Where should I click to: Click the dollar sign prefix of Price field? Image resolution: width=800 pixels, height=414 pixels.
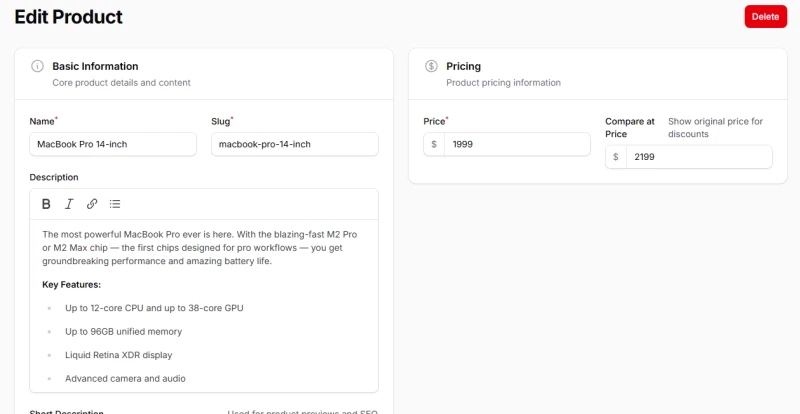(434, 144)
